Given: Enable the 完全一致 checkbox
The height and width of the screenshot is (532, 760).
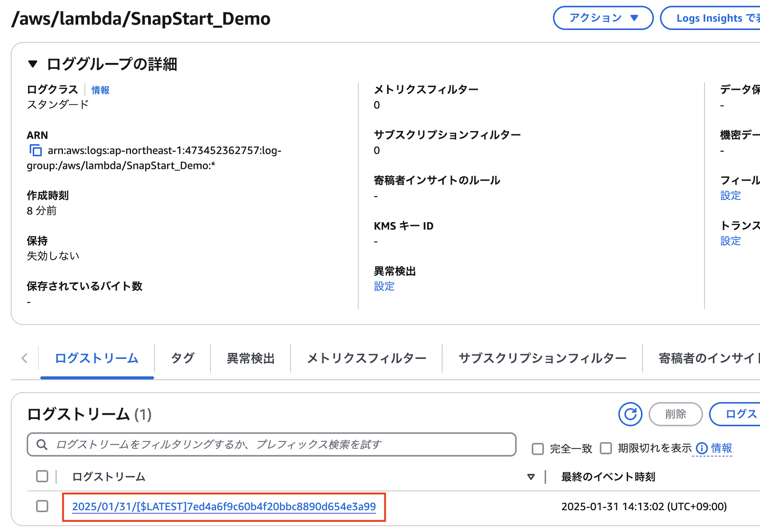Looking at the screenshot, I should pos(538,449).
